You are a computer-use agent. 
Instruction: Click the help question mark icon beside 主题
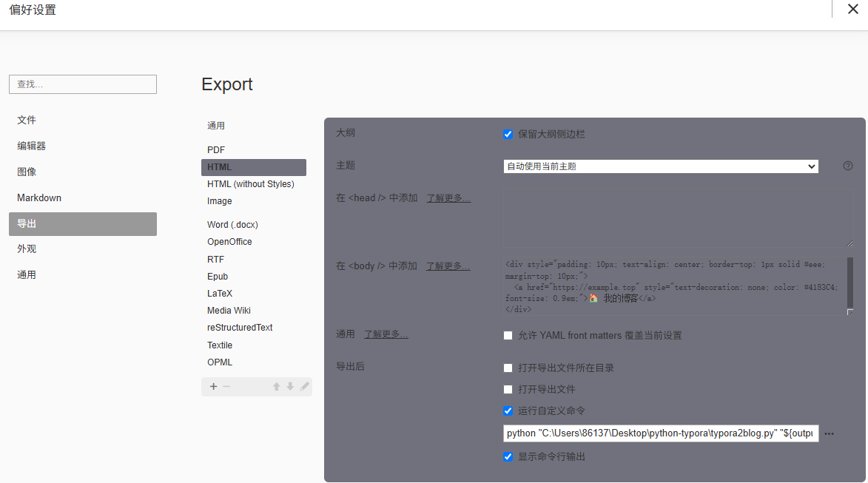[848, 166]
